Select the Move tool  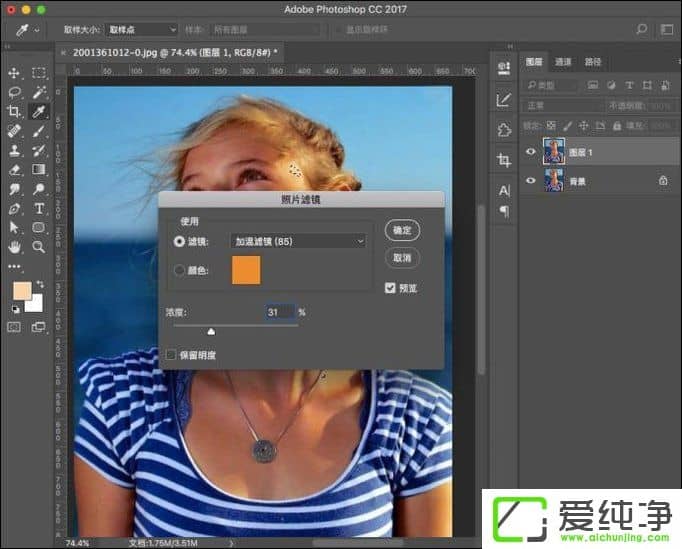point(14,73)
